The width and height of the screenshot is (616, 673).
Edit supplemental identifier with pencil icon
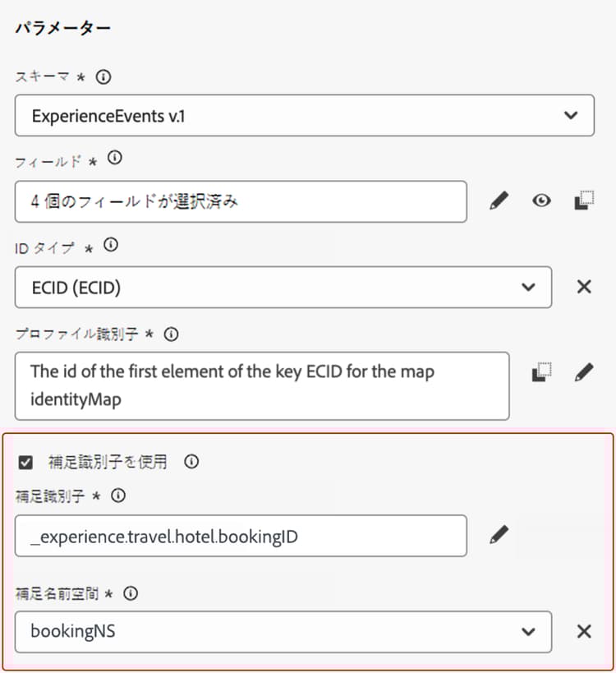coord(499,535)
